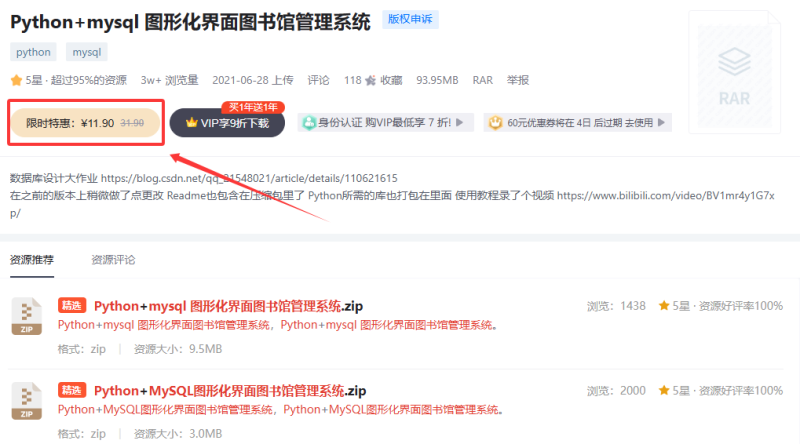The image size is (800, 444).
Task: Click the ZIP file icon of the 9.5MB resource
Action: [x=27, y=316]
